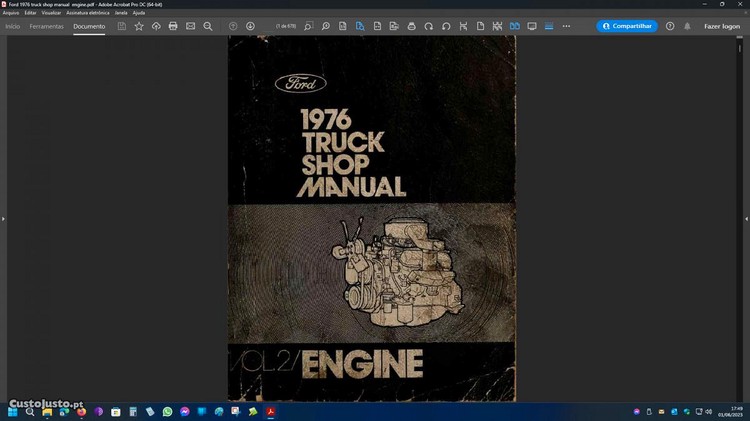Toggle the two-page view icon
Viewport: 750px width, 421px height.
pyautogui.click(x=515, y=26)
